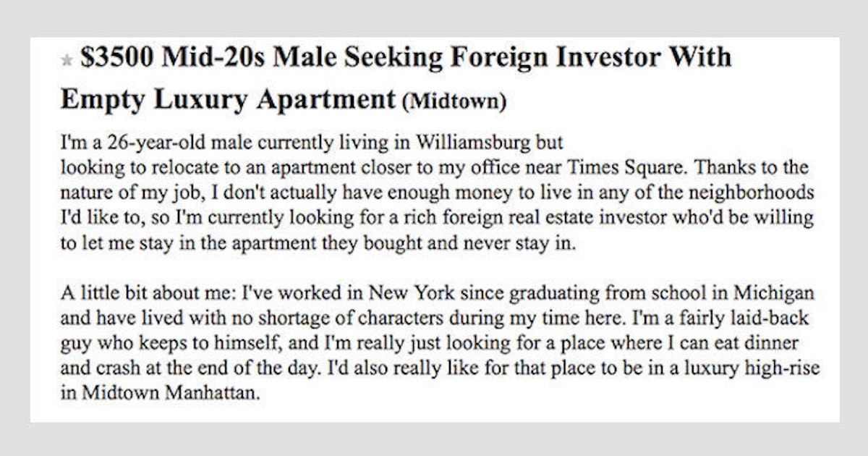Screen dimensions: 868x456
Task: Click the $3500 price in the heading
Action: [x=114, y=58]
